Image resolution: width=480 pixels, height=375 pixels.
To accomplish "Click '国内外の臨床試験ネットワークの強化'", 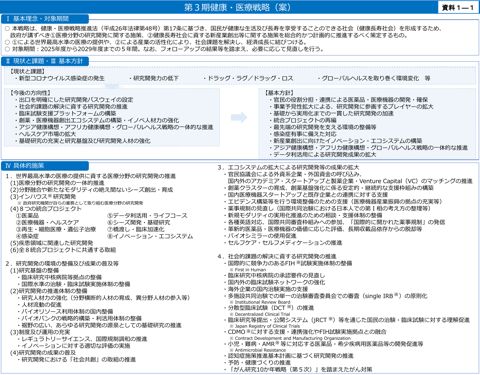I will click(276, 282).
